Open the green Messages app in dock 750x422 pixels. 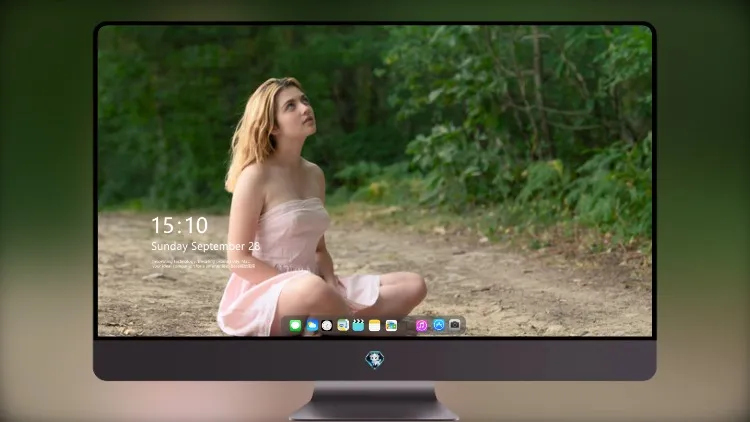point(295,325)
